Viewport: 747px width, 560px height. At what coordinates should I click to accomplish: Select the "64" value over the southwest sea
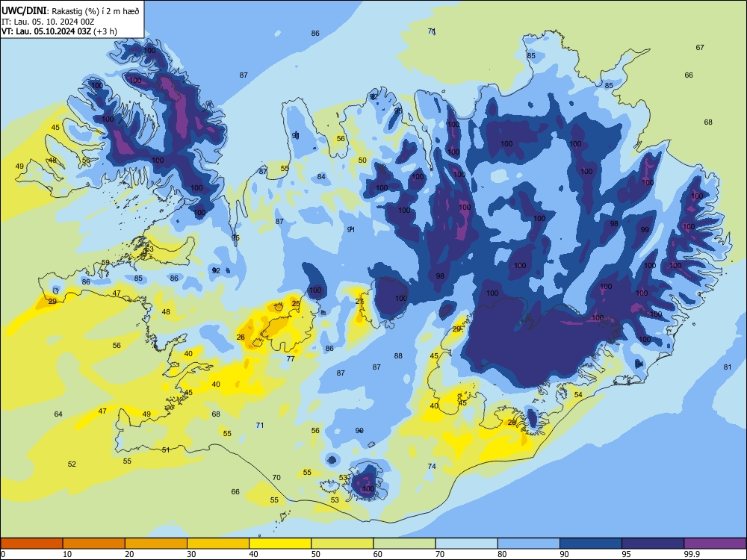click(58, 414)
